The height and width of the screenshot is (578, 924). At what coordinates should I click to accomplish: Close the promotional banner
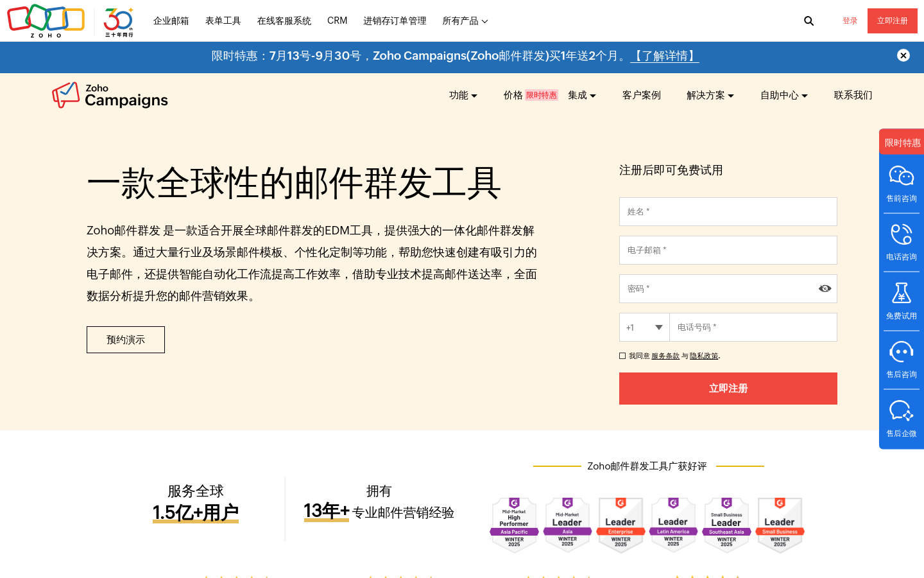tap(903, 55)
